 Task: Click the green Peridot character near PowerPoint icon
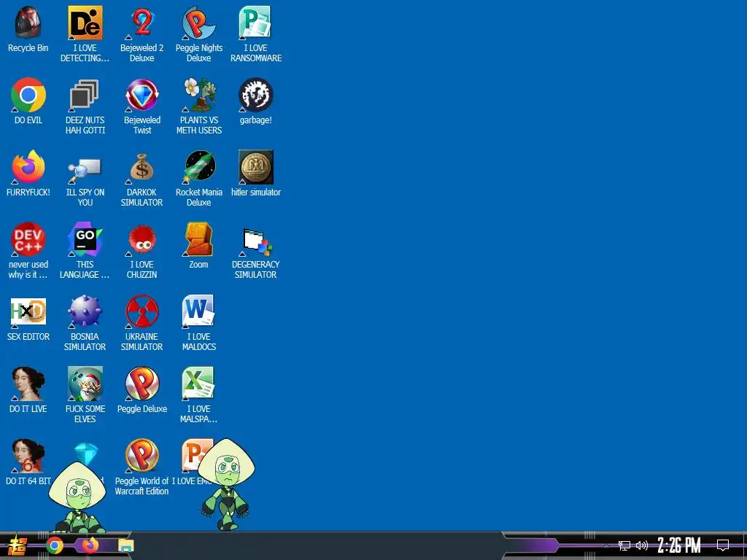226,484
